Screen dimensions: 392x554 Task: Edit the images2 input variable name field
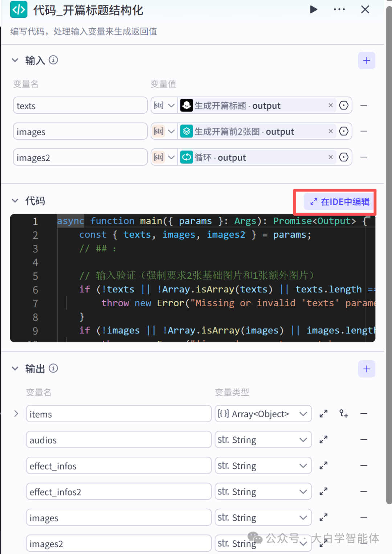pos(80,157)
